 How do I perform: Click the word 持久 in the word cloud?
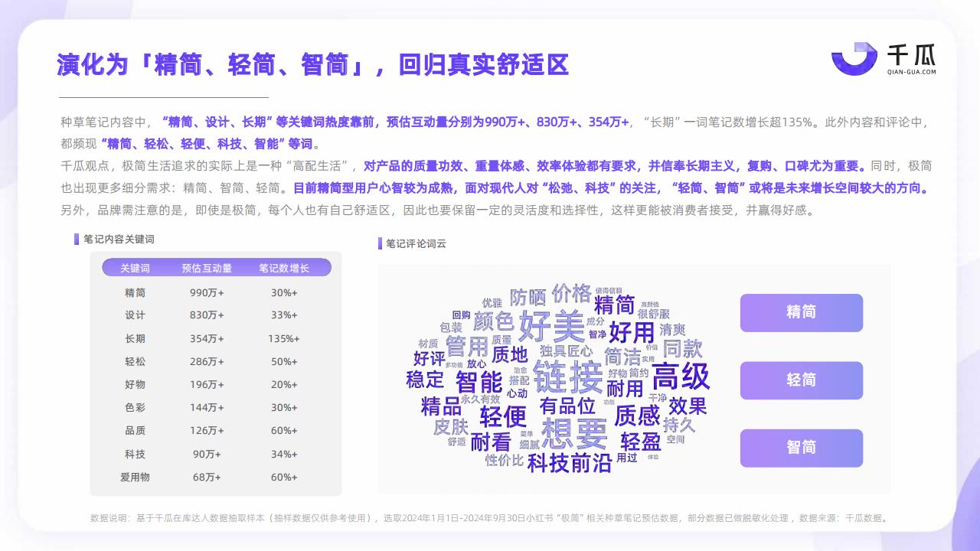click(679, 425)
